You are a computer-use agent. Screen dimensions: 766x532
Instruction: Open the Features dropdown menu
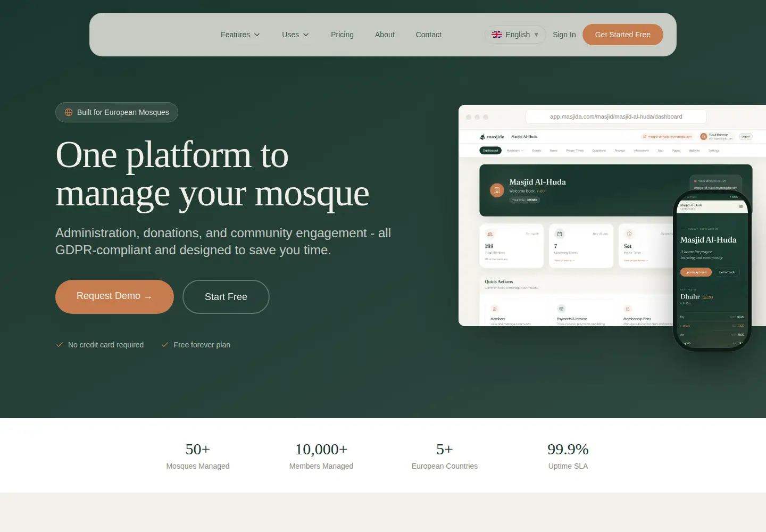(x=240, y=35)
